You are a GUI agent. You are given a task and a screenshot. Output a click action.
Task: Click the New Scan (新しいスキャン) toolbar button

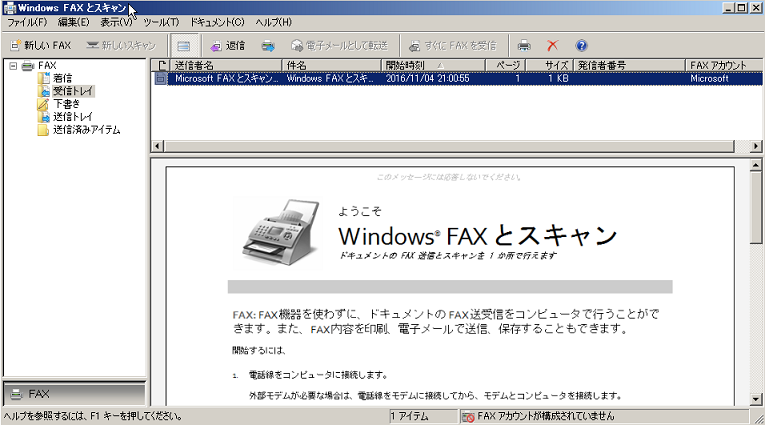(121, 46)
